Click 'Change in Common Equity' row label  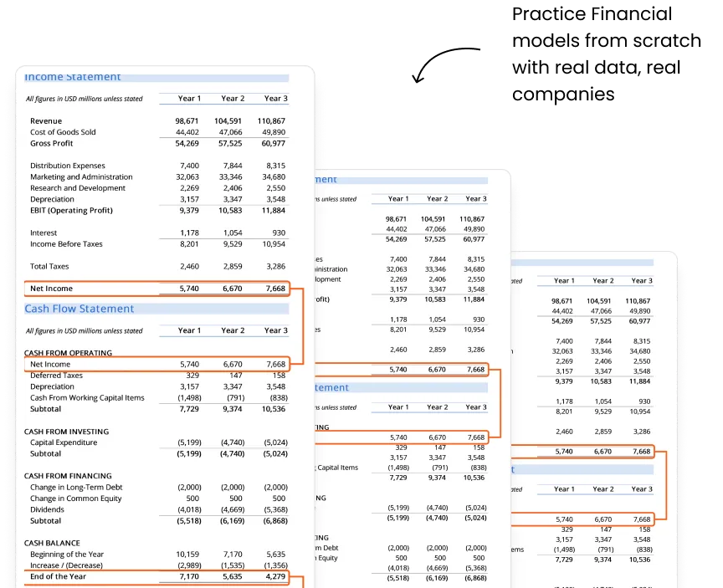(75, 499)
